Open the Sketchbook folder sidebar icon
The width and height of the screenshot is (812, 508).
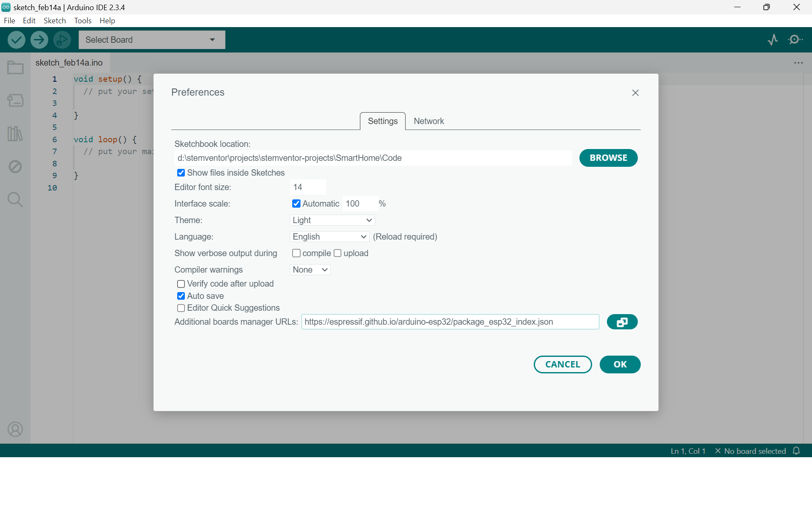pyautogui.click(x=15, y=68)
